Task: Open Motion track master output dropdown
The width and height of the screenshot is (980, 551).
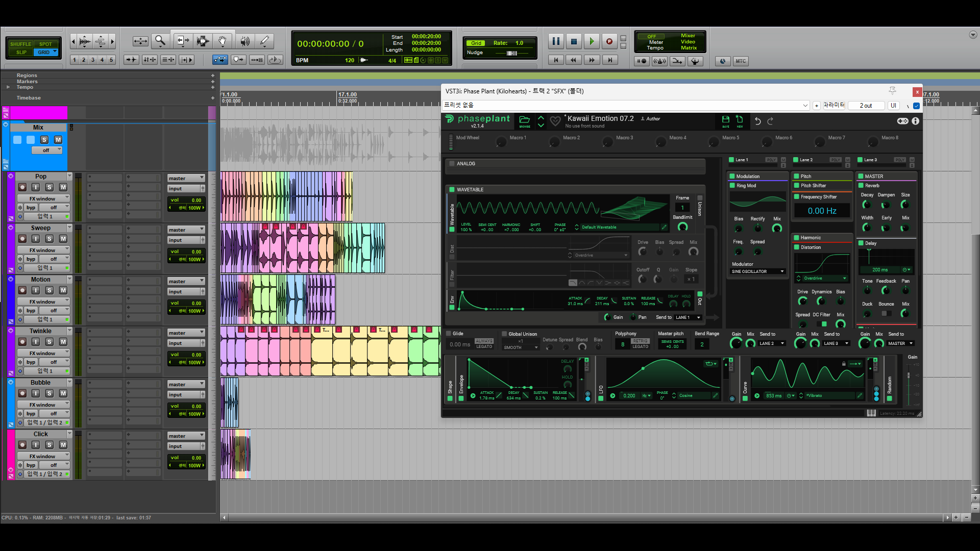Action: (x=186, y=281)
